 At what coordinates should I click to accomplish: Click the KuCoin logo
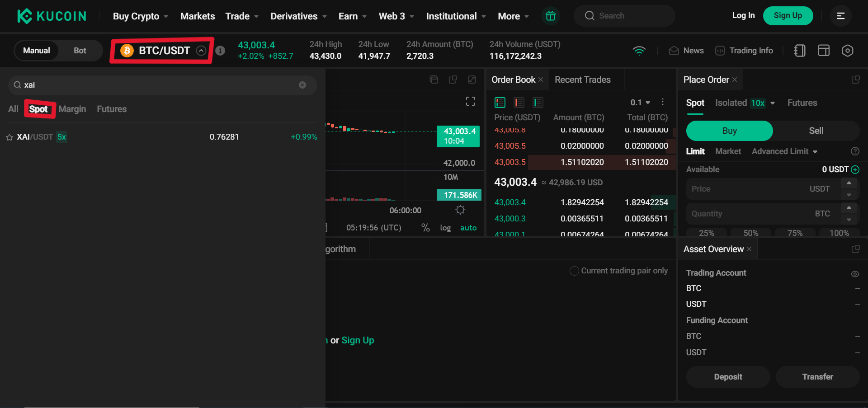pyautogui.click(x=52, y=16)
